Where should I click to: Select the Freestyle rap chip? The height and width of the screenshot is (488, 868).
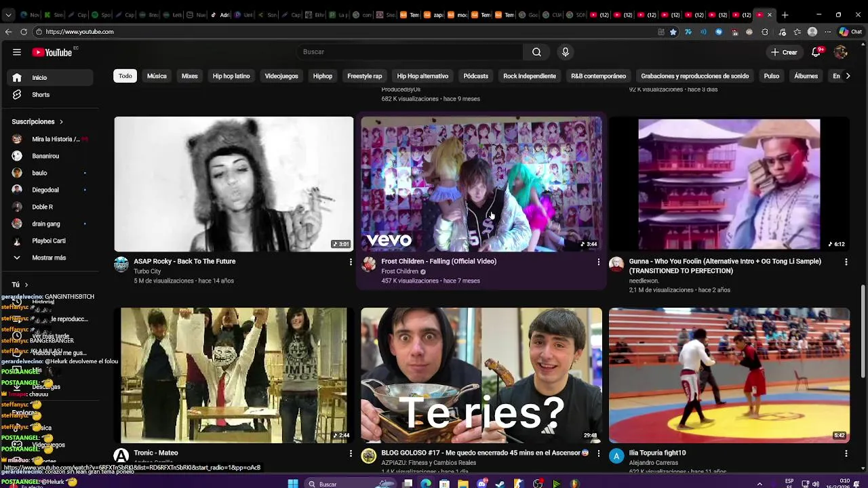[365, 76]
